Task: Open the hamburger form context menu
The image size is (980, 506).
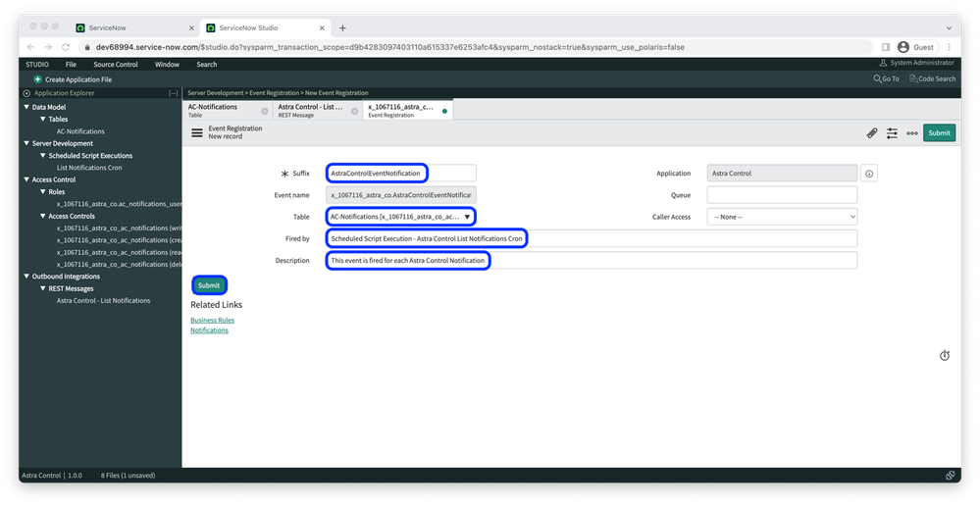Action: (197, 133)
